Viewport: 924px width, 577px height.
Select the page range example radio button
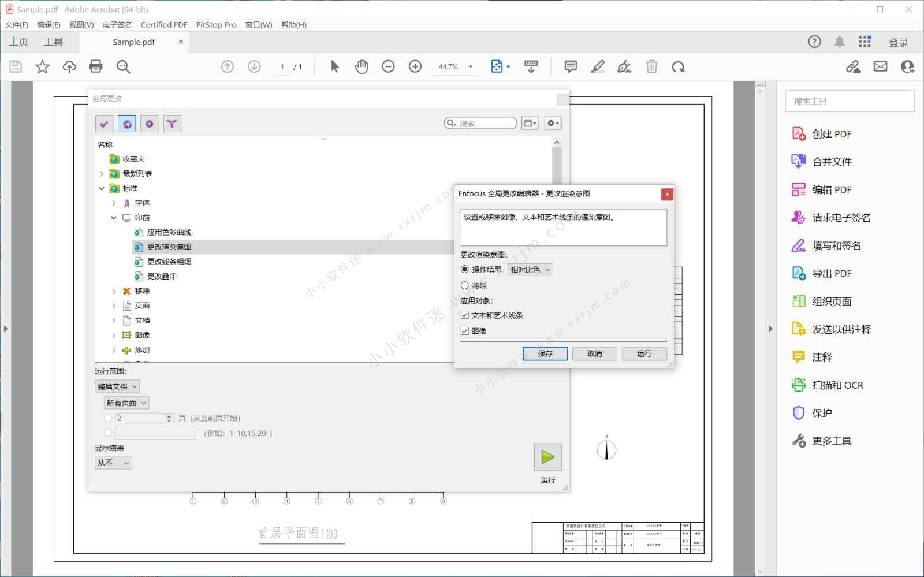click(108, 433)
